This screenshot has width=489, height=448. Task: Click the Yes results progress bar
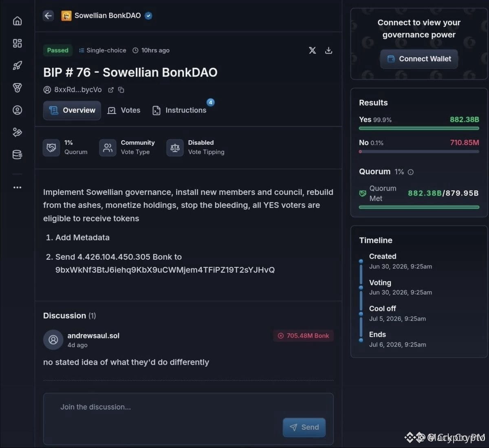point(419,128)
